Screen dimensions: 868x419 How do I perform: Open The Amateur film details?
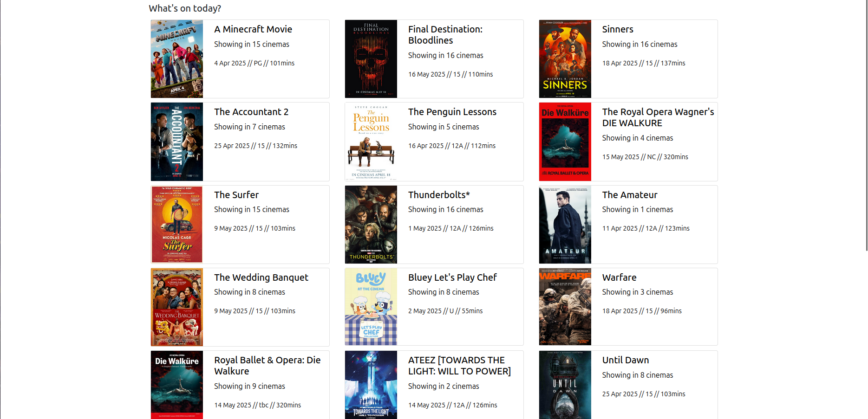pos(629,195)
